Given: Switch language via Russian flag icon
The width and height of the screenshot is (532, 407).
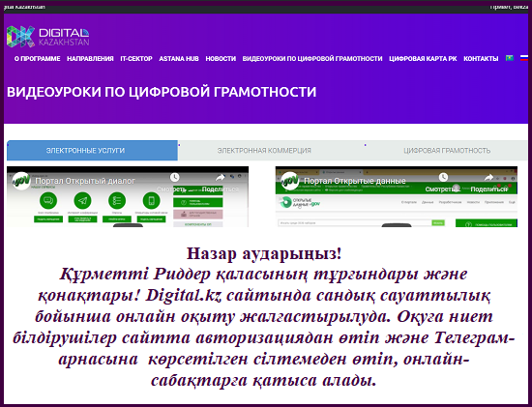Looking at the screenshot, I should [x=524, y=58].
